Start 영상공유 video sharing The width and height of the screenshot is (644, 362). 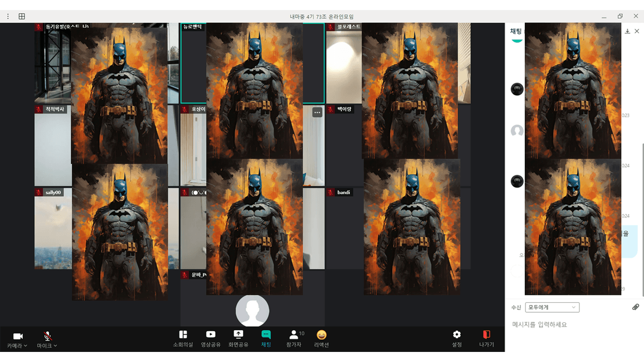pyautogui.click(x=211, y=339)
